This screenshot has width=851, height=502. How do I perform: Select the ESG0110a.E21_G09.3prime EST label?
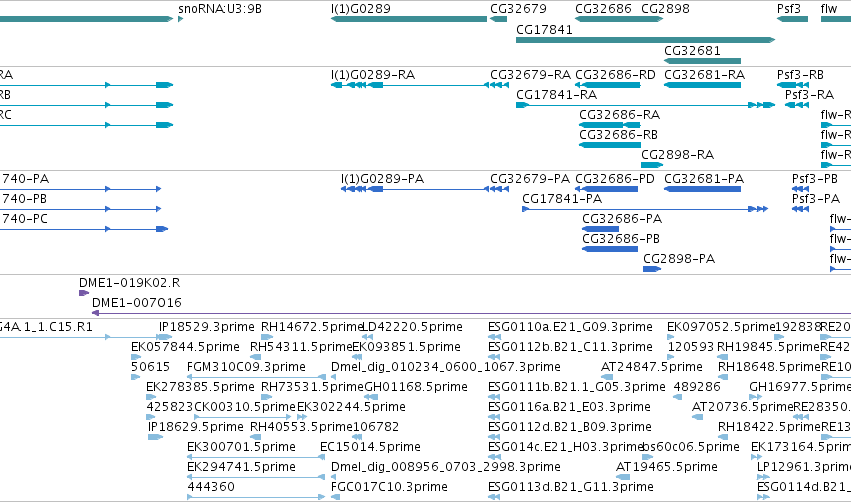coord(570,327)
